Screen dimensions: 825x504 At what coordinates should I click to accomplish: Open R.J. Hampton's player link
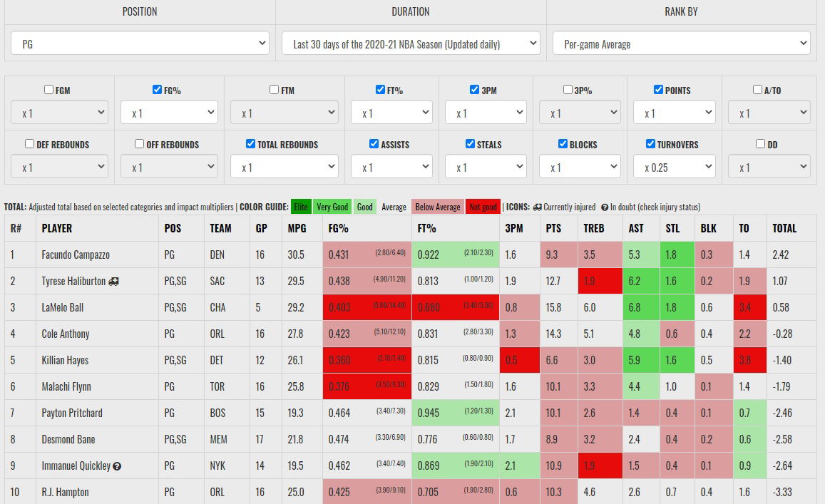(65, 493)
